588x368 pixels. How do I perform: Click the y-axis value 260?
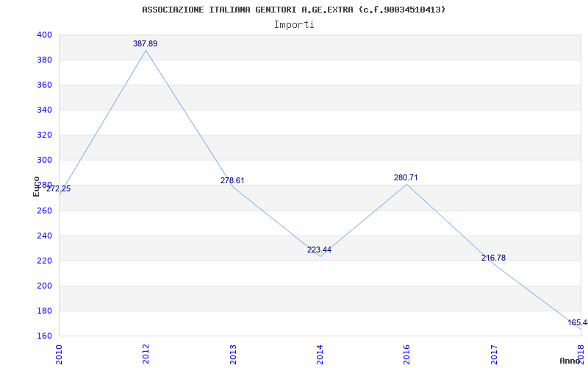(x=44, y=210)
